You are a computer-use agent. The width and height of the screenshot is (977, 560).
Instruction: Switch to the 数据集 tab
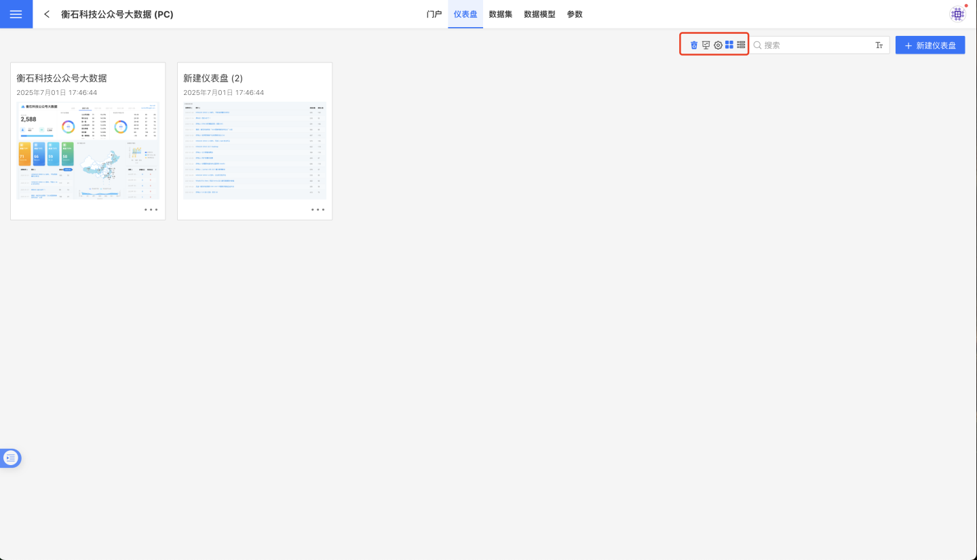tap(501, 14)
